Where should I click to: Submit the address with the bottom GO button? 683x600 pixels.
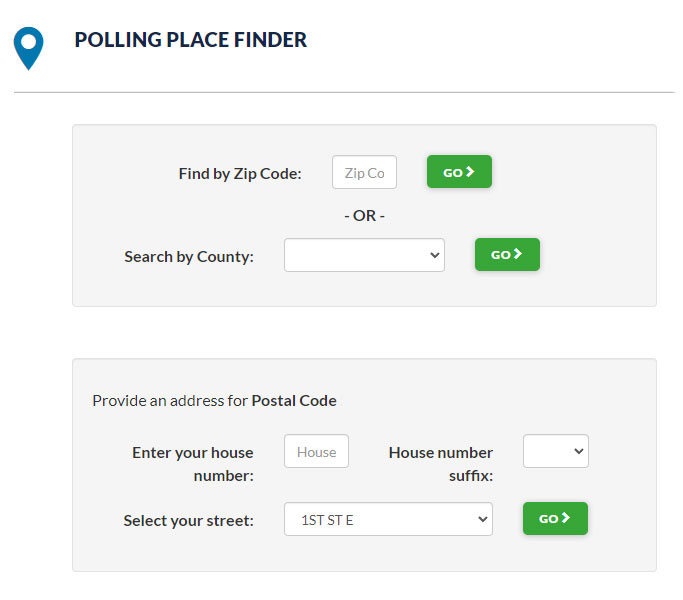coord(555,518)
